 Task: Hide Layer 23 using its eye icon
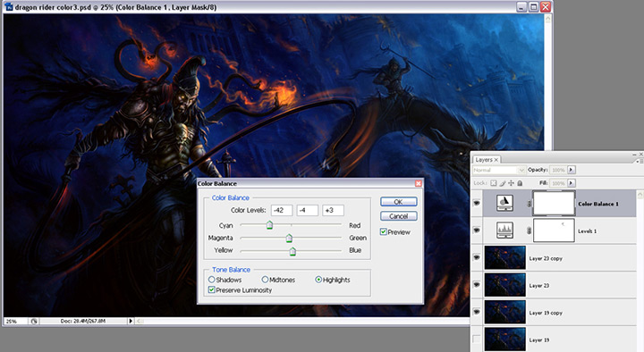[477, 285]
